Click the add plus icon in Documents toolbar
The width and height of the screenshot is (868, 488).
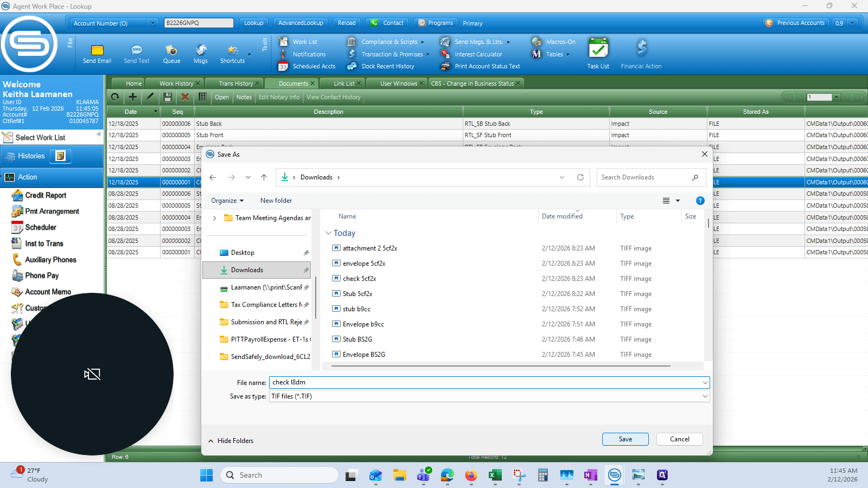pos(132,97)
